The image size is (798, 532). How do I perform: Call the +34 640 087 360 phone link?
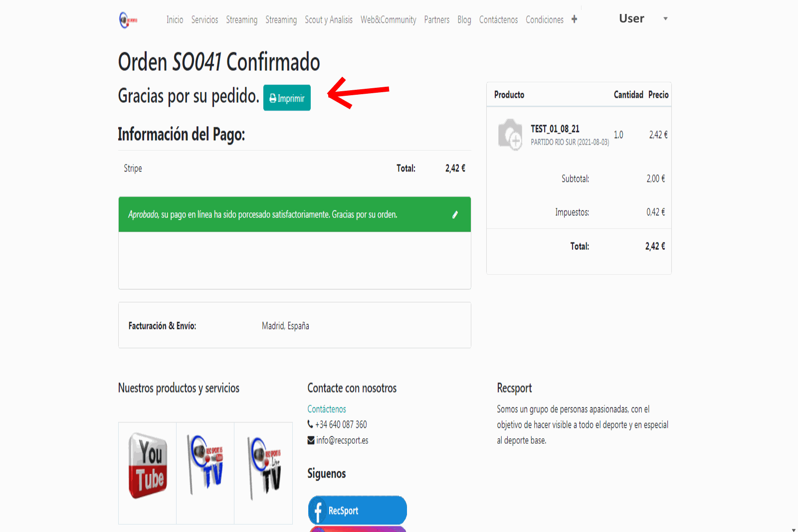(x=341, y=424)
